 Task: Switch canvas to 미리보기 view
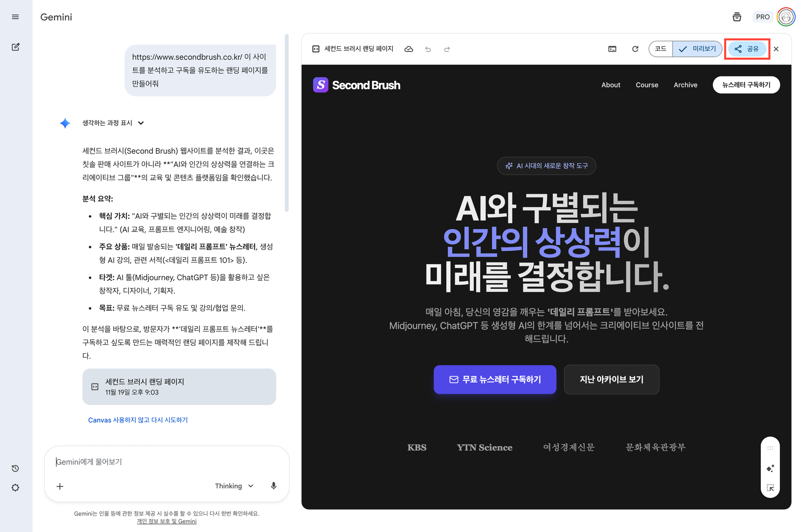[697, 49]
